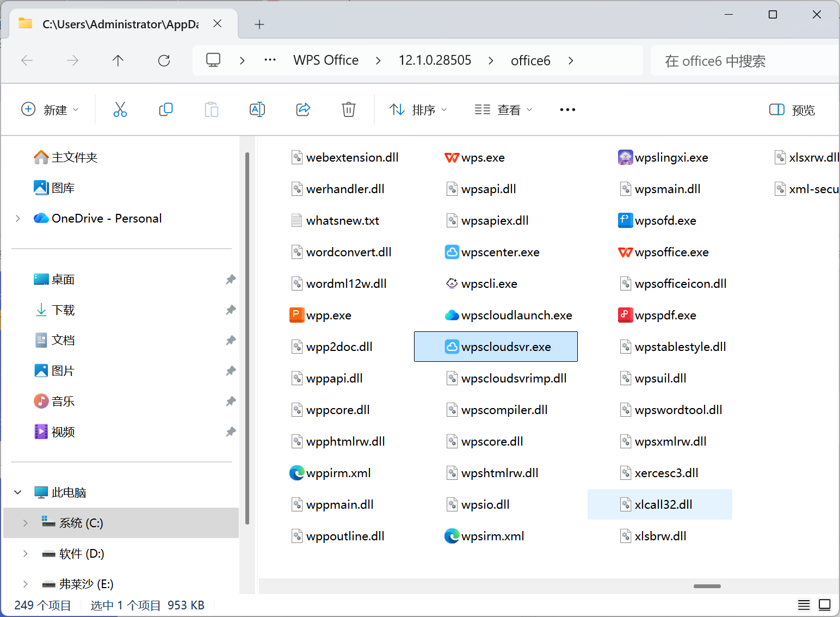Switch to details view in status bar

pyautogui.click(x=804, y=605)
